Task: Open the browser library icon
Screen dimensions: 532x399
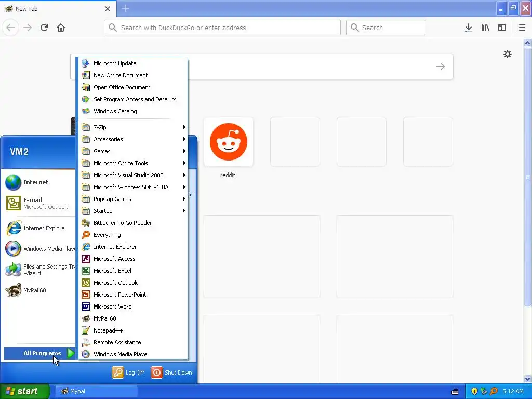Action: click(x=485, y=28)
